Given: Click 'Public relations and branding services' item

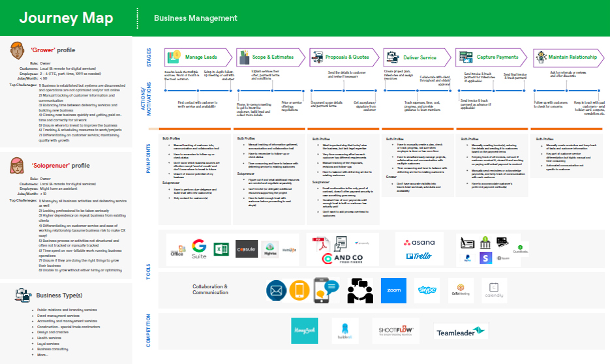Looking at the screenshot, I should point(67,310).
